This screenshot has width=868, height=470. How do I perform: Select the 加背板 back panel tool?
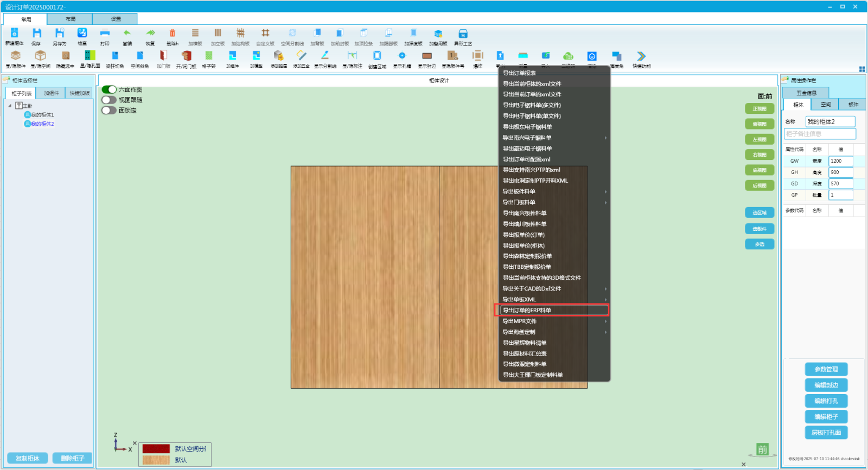coord(317,34)
